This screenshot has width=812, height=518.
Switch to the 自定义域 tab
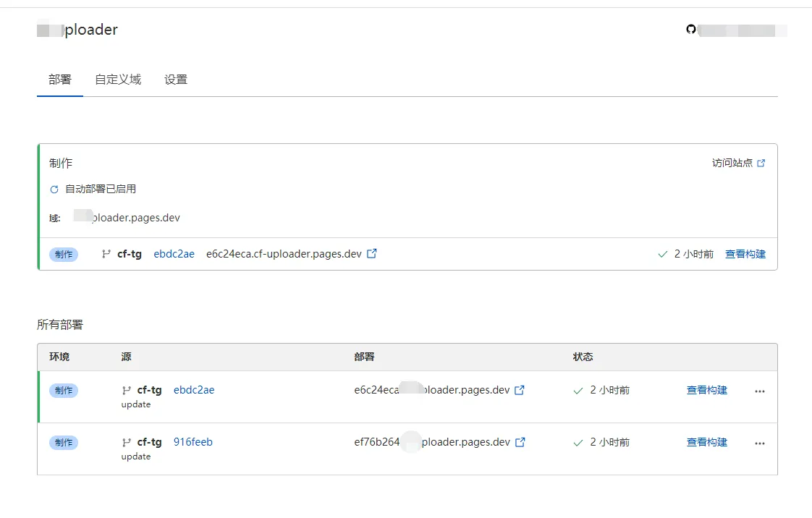(x=118, y=80)
